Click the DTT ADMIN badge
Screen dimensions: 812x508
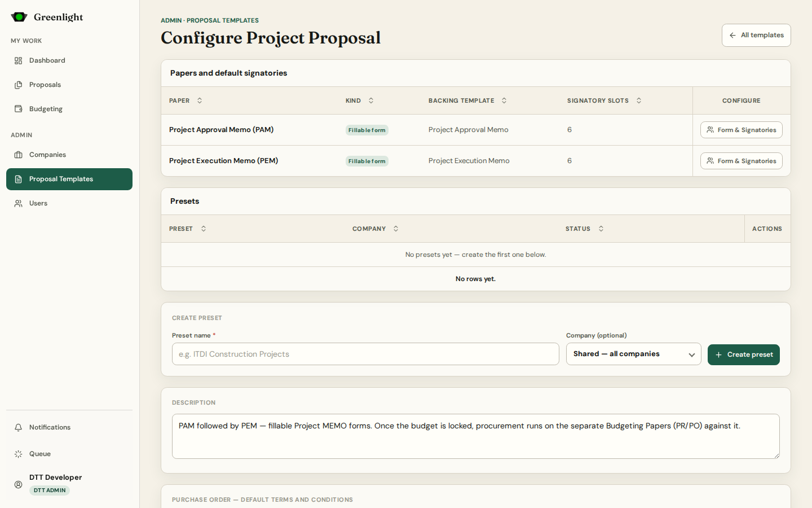pyautogui.click(x=50, y=491)
